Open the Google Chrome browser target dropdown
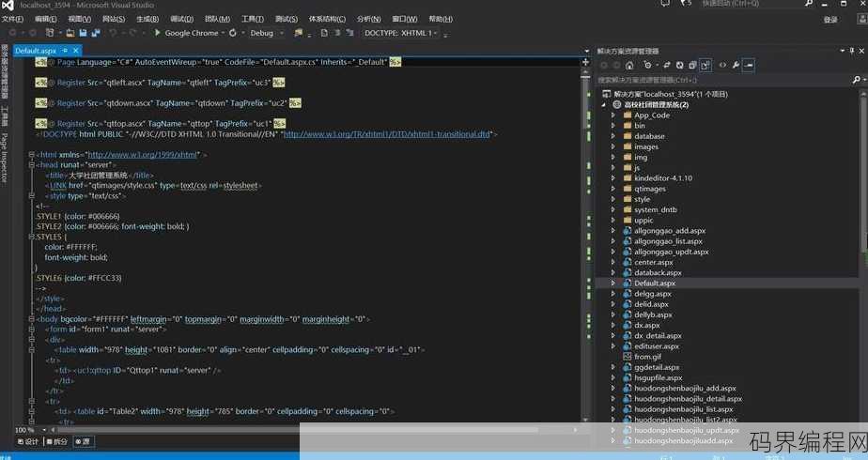Screen dimensions: 868x460 click(223, 33)
